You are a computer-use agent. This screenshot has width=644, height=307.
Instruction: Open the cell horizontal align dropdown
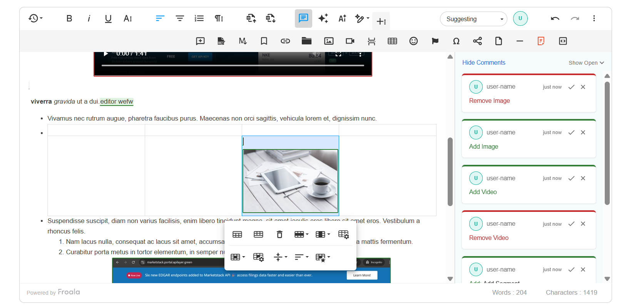pos(301,257)
